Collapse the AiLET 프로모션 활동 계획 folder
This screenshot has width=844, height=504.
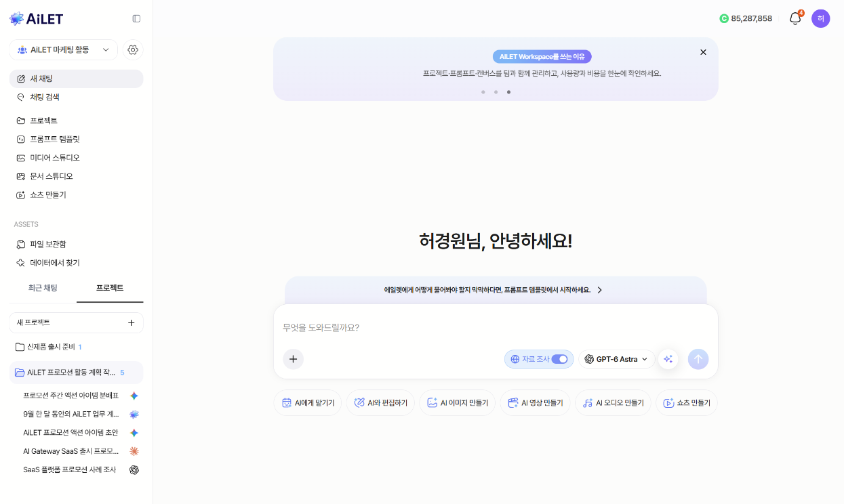(76, 373)
